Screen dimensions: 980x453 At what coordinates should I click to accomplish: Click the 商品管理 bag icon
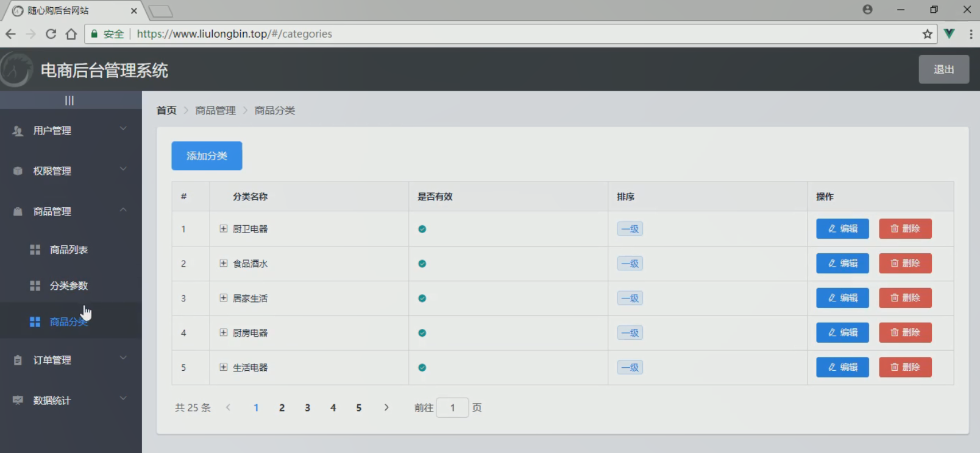(x=18, y=211)
